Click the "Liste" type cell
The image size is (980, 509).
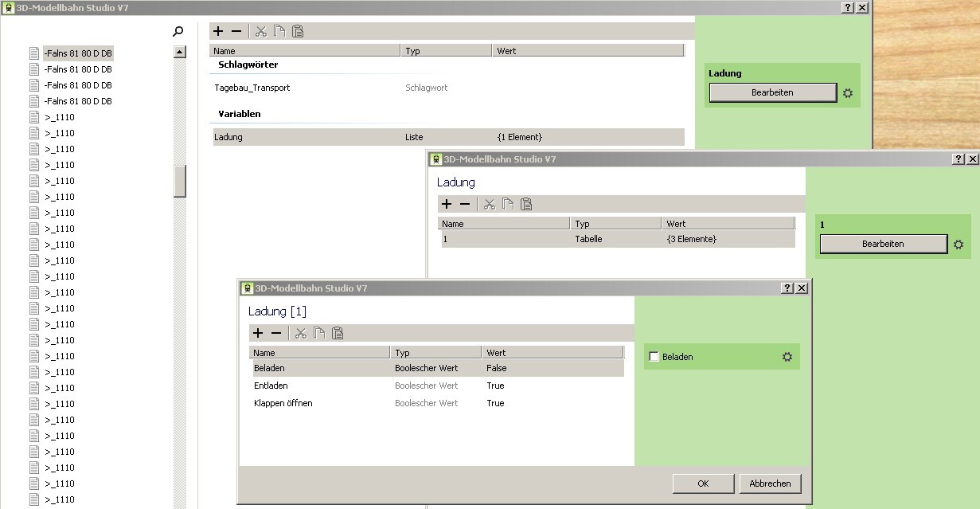(414, 137)
